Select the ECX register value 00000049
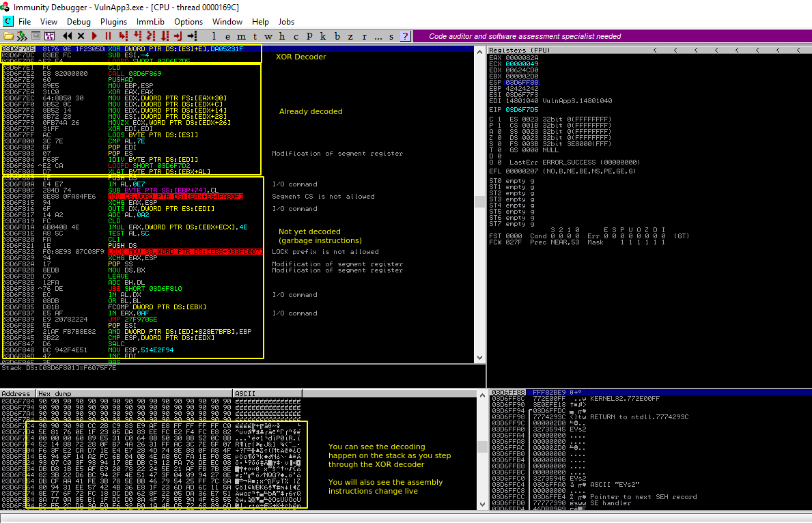Viewport: 812px width, 523px height. pos(522,64)
